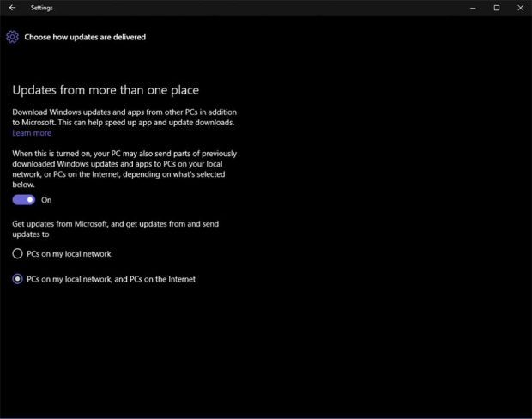Screen dimensions: 532x419
Task: Turn off the multi-place updates toggle switch
Action: [23, 199]
